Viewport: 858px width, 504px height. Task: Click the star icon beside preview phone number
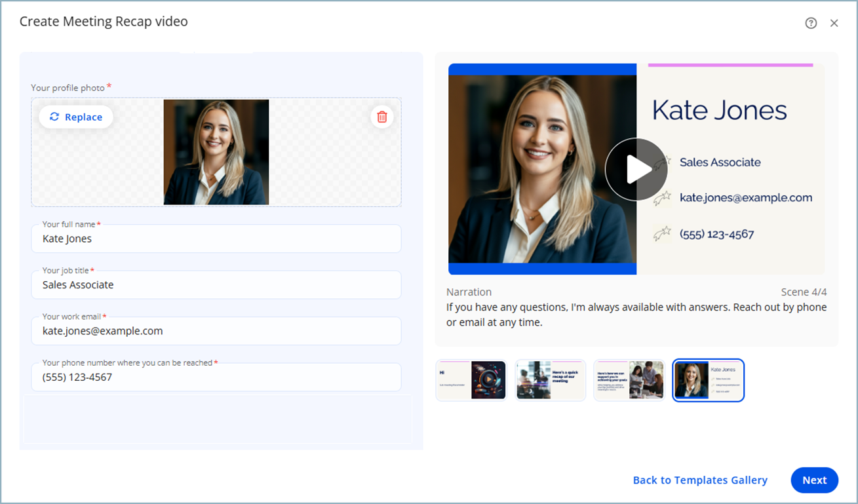(663, 234)
